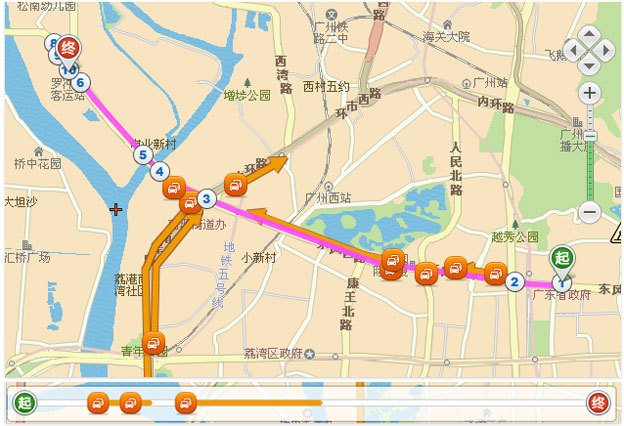Image resolution: width=624 pixels, height=426 pixels.
Task: Select route waypoint number 5
Action: (x=143, y=155)
